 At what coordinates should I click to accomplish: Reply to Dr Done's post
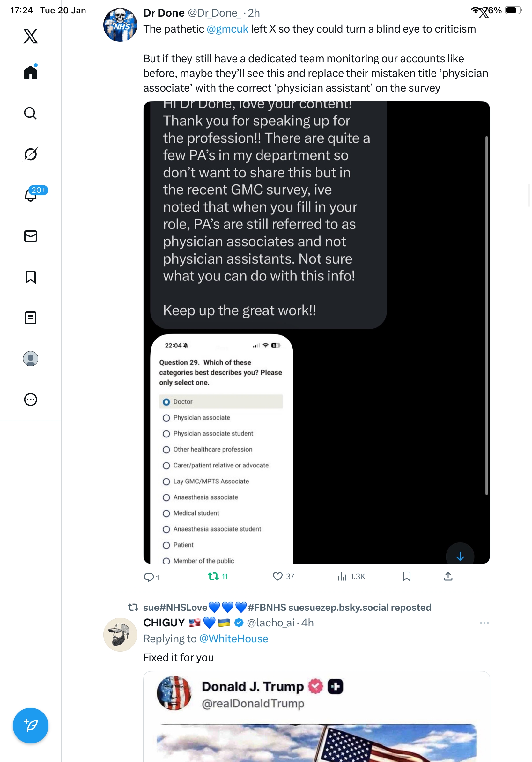(148, 577)
